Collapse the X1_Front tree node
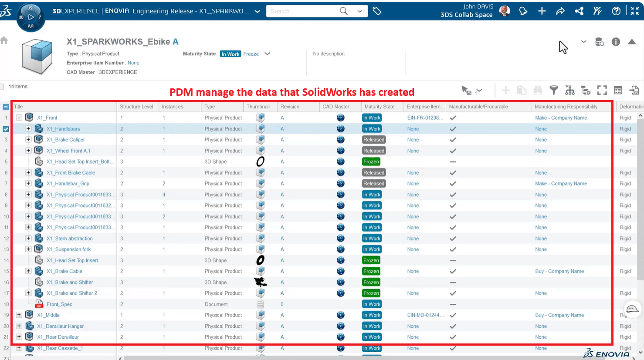644x360 pixels. point(19,118)
